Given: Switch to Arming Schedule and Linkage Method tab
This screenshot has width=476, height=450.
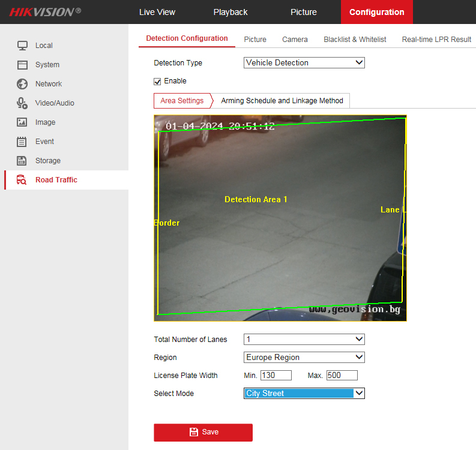Looking at the screenshot, I should [282, 101].
